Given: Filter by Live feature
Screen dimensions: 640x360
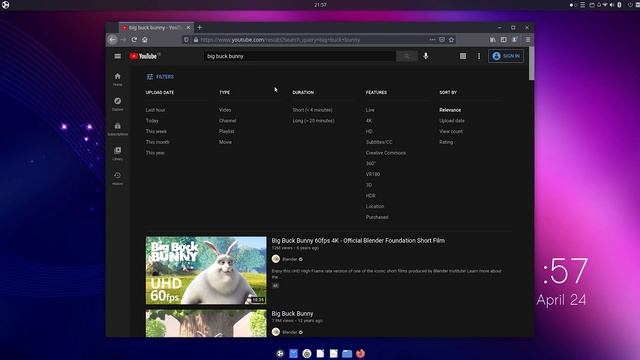Looking at the screenshot, I should [x=370, y=110].
